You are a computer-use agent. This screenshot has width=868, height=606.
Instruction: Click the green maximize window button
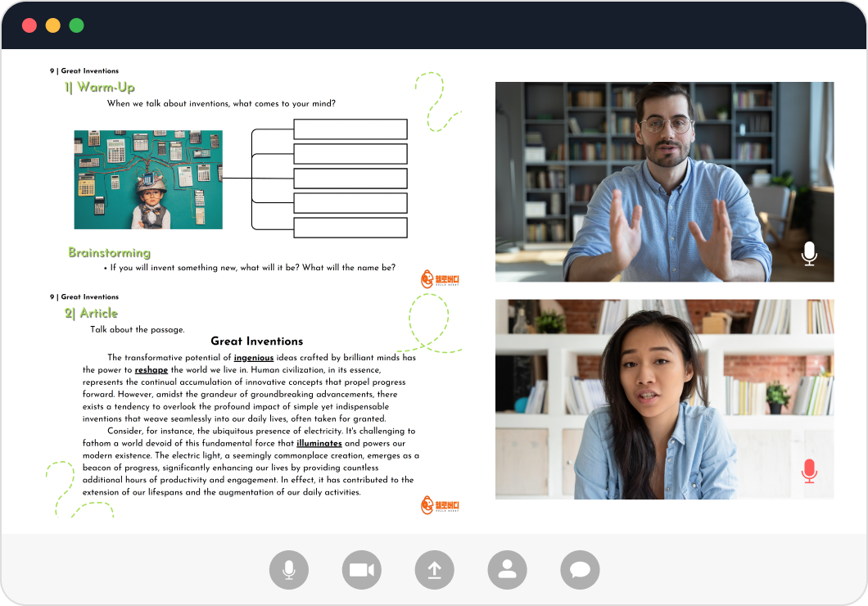(76, 25)
